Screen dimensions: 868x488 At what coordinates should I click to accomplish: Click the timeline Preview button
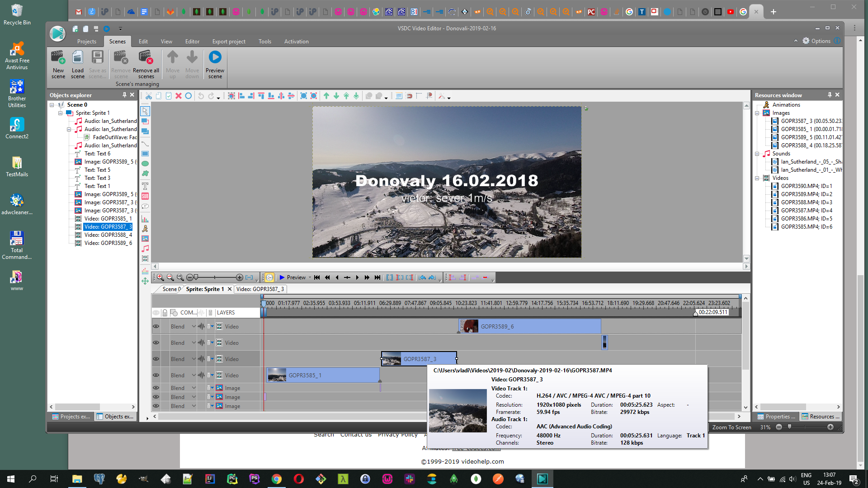pos(292,277)
